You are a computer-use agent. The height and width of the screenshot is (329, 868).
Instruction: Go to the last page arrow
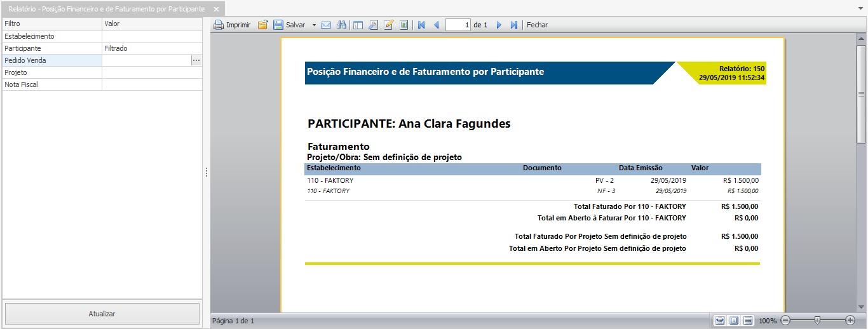(514, 25)
